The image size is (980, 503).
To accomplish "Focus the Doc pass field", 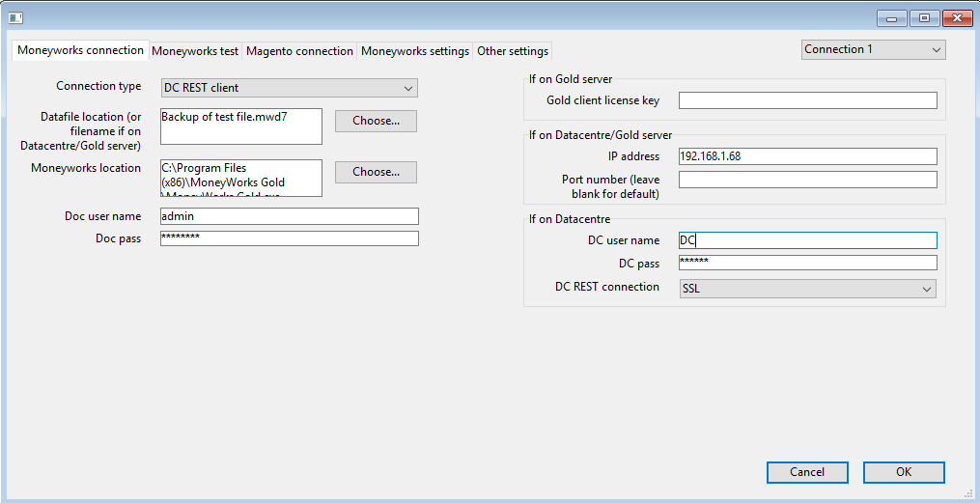I will pos(290,238).
